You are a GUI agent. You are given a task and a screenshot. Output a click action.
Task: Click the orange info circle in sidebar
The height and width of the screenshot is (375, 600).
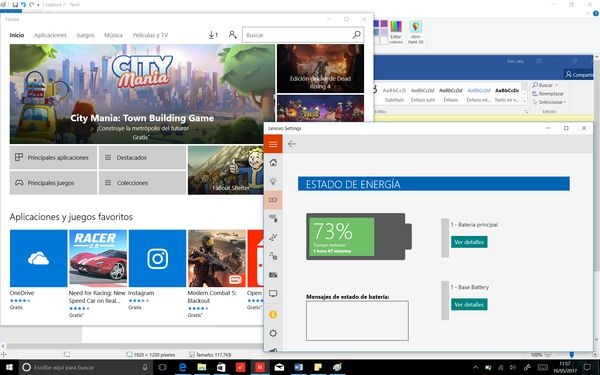click(273, 315)
